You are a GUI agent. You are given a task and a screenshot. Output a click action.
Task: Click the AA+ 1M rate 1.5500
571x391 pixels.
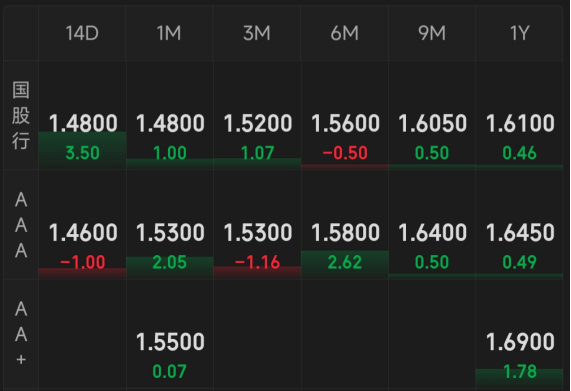(x=170, y=341)
